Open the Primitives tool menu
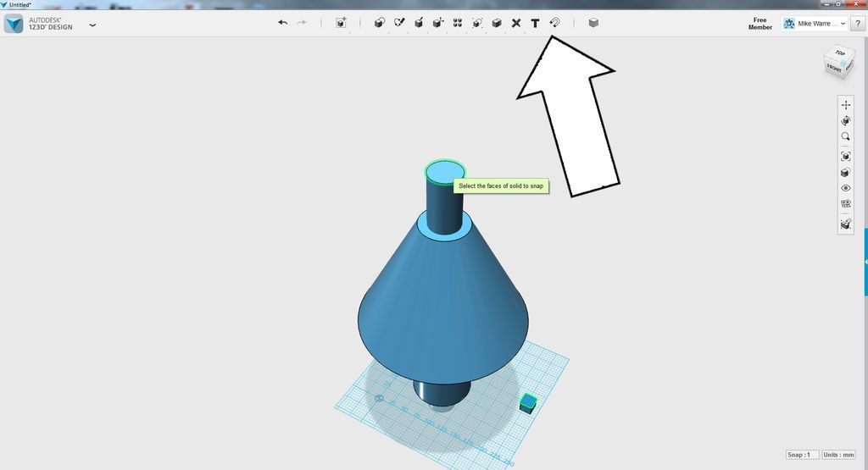The width and height of the screenshot is (868, 470). [x=379, y=23]
